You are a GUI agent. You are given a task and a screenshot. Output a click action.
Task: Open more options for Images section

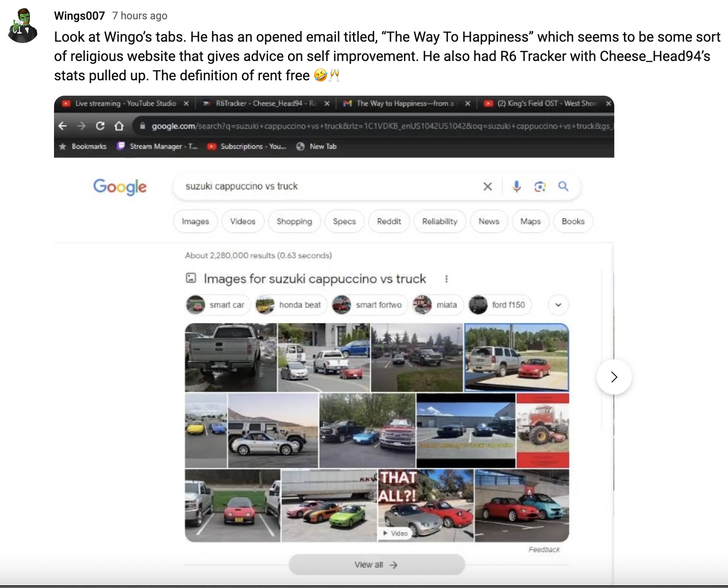tap(447, 279)
